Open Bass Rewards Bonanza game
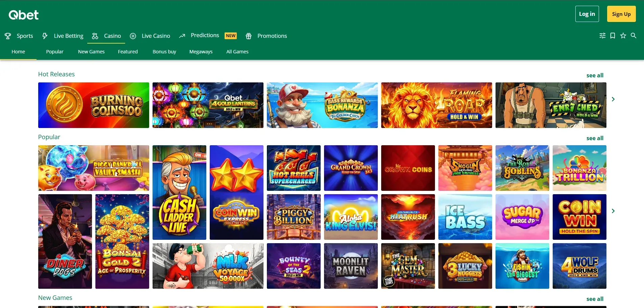This screenshot has width=644, height=308. [322, 105]
